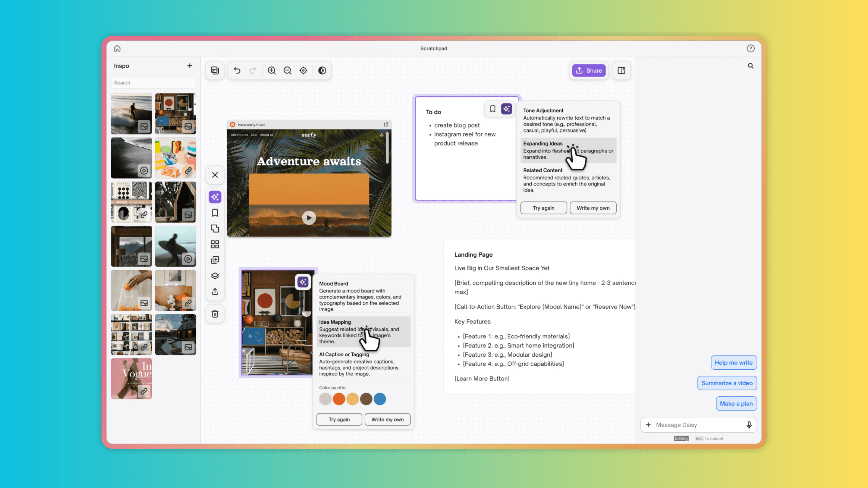Pick the blue palette swatch
This screenshot has height=488, width=868.
pyautogui.click(x=380, y=399)
